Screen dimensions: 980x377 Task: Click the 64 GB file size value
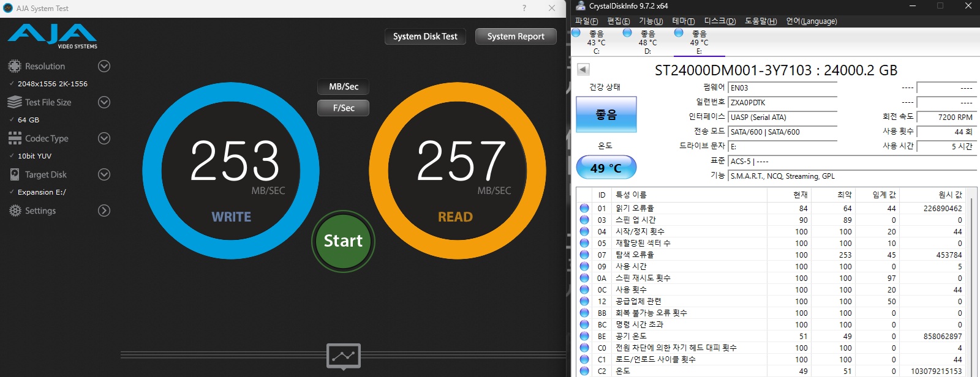click(x=28, y=120)
